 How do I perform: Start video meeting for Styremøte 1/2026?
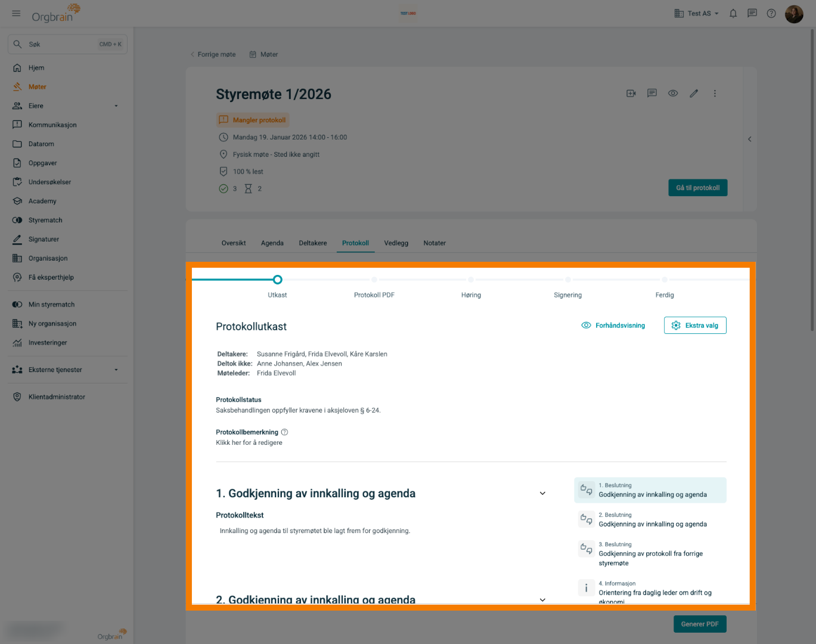pos(631,94)
